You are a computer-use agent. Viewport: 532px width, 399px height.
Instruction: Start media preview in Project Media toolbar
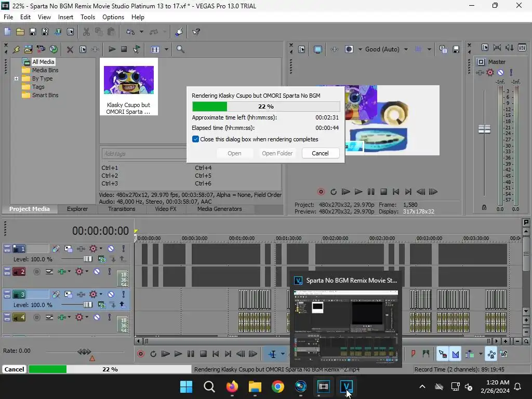(x=112, y=49)
